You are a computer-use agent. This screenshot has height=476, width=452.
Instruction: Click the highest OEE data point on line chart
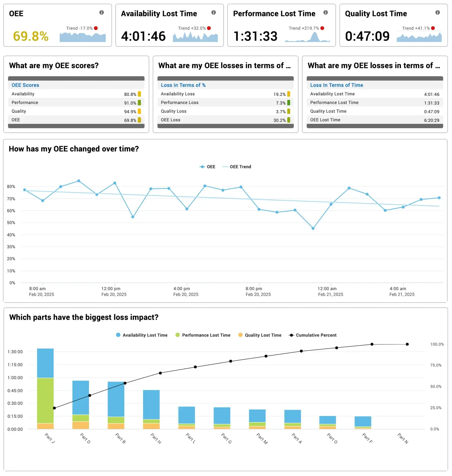[x=79, y=181]
